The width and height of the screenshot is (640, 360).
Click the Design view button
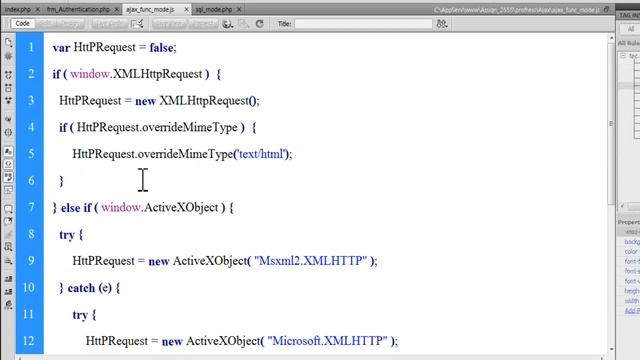coord(71,24)
